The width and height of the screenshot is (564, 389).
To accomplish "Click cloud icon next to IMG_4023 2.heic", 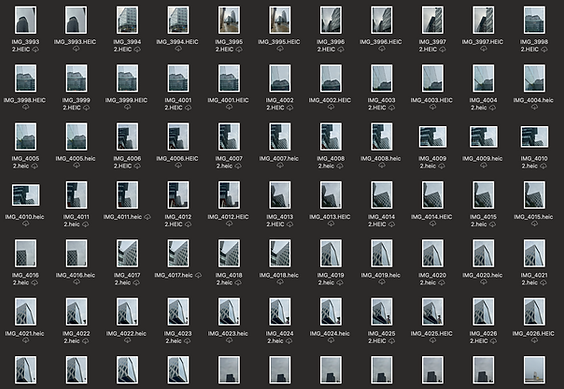I will point(187,341).
